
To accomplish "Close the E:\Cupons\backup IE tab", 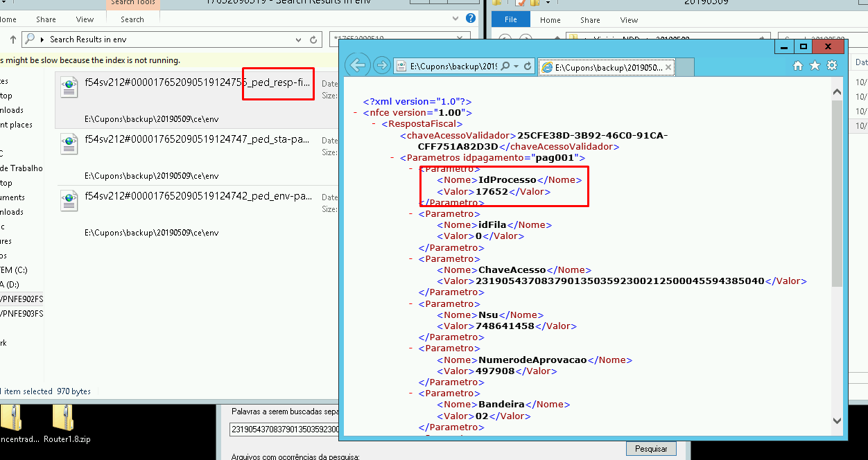I will [x=669, y=67].
